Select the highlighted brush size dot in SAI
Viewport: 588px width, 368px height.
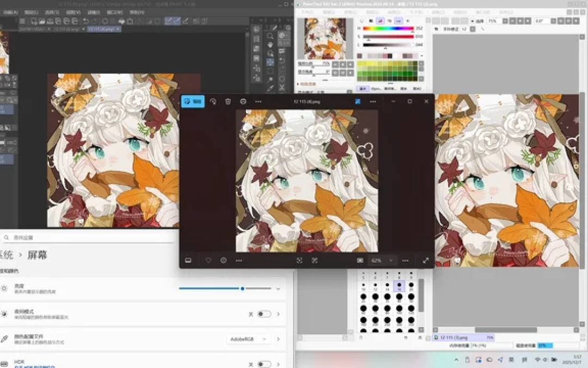(399, 286)
